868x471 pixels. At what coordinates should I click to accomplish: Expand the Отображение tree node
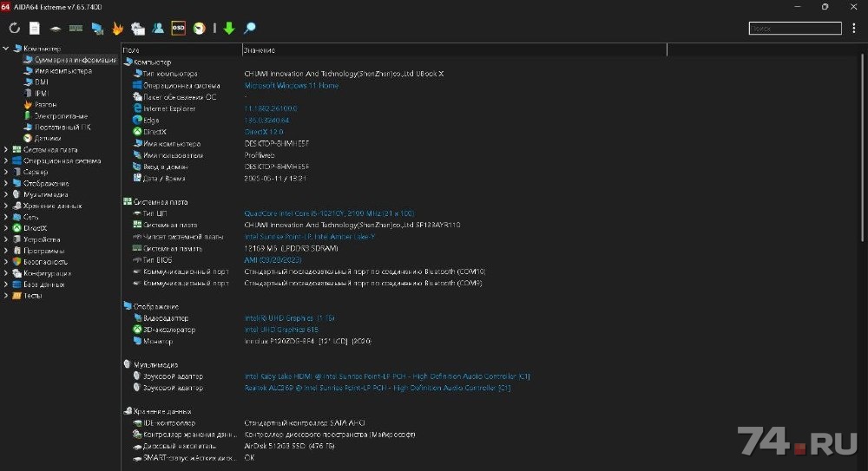pos(6,183)
